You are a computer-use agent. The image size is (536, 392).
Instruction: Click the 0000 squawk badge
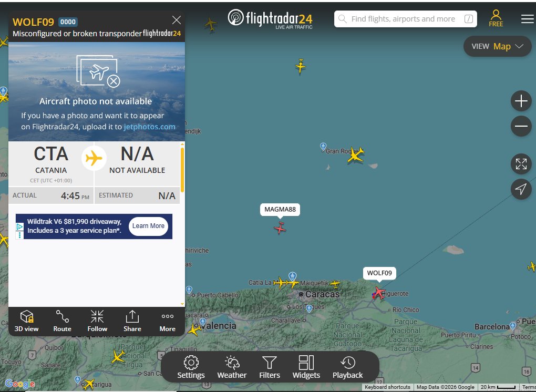click(x=68, y=22)
